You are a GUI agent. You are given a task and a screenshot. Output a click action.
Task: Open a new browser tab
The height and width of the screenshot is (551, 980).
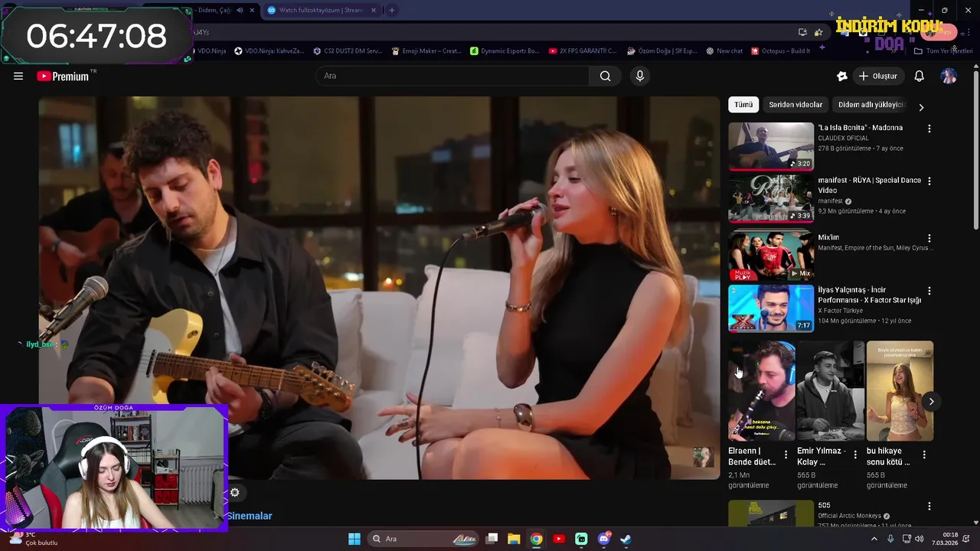(x=392, y=10)
